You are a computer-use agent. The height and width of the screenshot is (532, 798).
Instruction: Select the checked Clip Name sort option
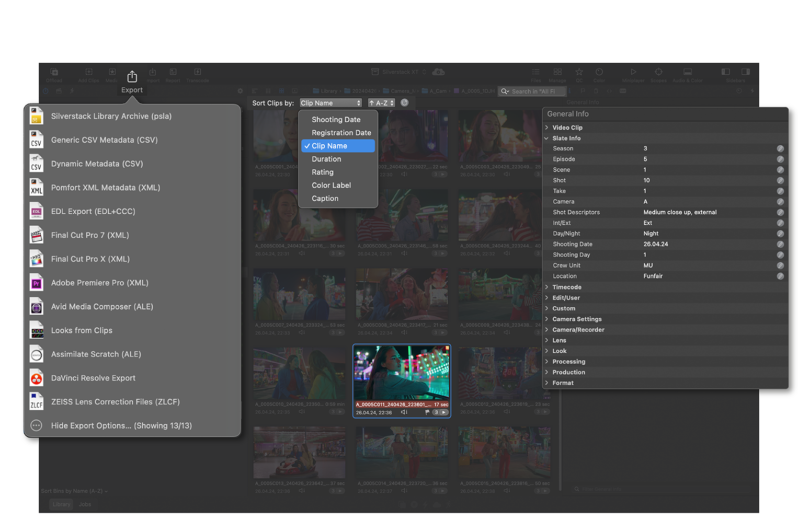tap(338, 146)
